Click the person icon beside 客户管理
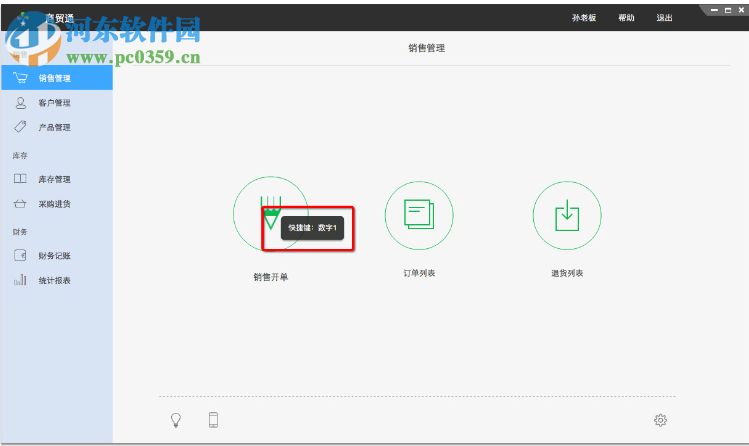Viewport: 749px width, 446px height. pyautogui.click(x=21, y=103)
